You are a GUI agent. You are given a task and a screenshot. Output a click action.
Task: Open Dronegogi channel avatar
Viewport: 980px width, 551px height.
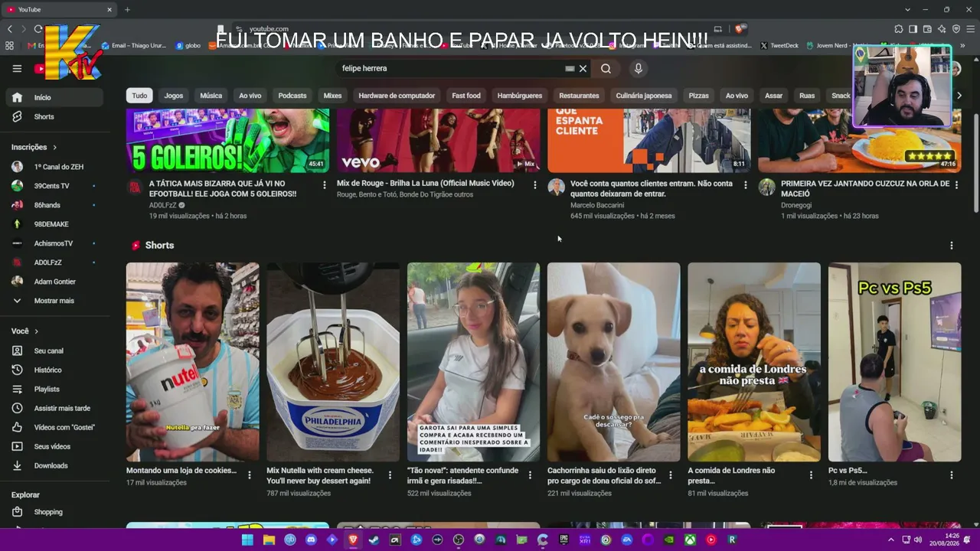click(766, 187)
